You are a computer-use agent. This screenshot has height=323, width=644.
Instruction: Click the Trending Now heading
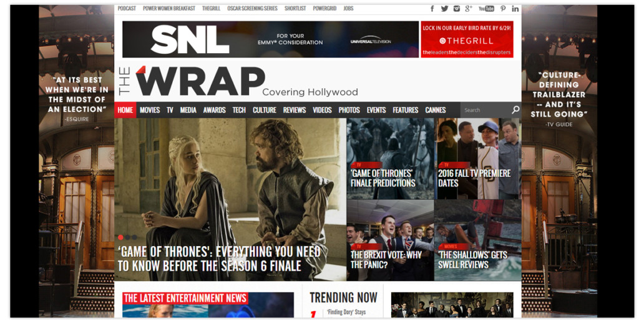coord(343,297)
